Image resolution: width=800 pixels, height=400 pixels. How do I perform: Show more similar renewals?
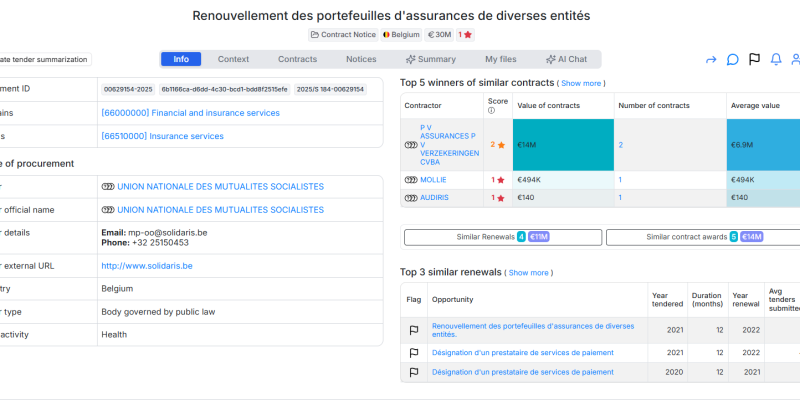coord(529,273)
